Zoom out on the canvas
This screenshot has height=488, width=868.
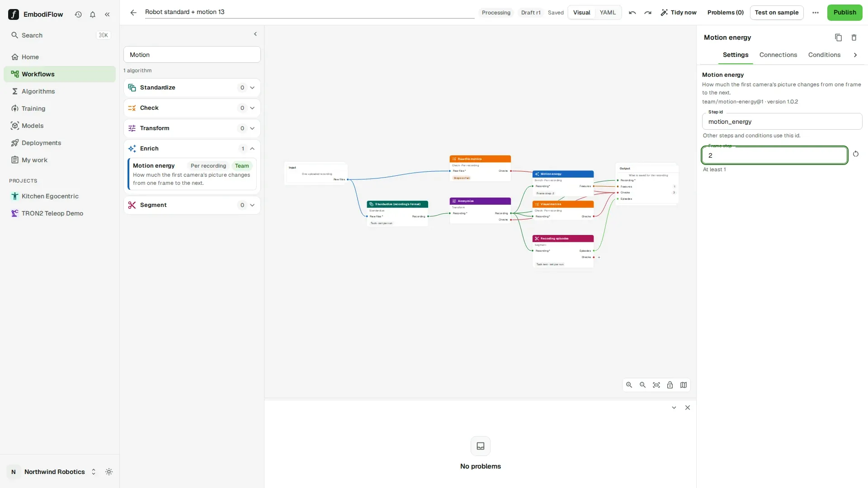643,385
